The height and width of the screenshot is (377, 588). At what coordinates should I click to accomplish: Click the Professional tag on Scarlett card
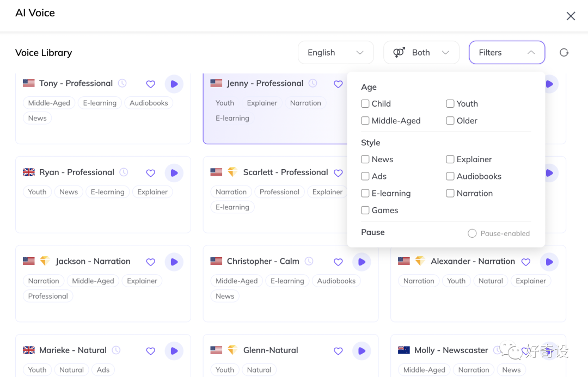click(279, 192)
